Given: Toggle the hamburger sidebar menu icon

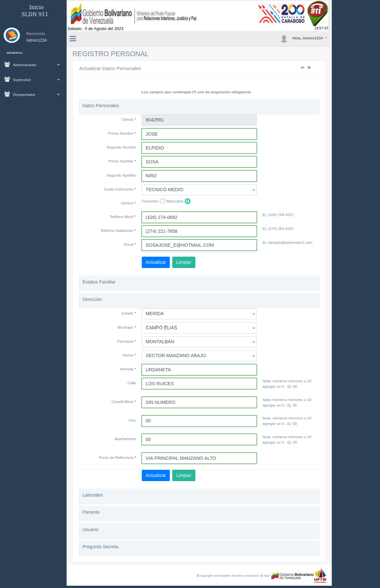Looking at the screenshot, I should tap(73, 39).
